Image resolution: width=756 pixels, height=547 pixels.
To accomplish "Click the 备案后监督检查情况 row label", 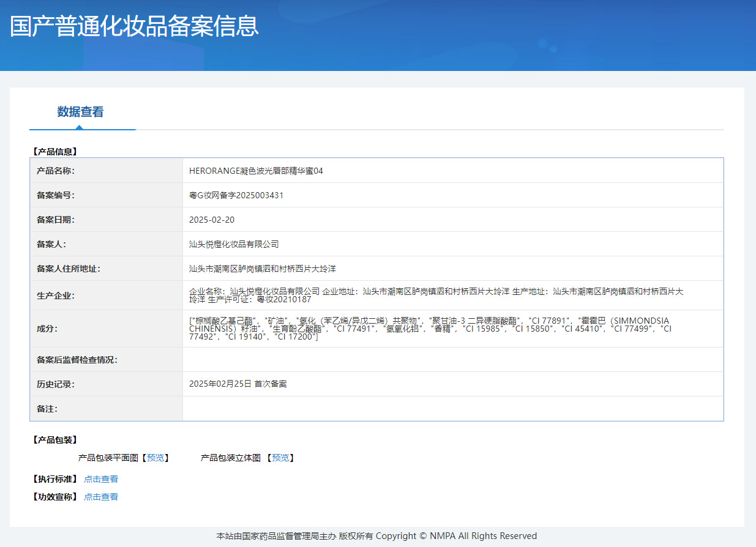I will (x=77, y=360).
